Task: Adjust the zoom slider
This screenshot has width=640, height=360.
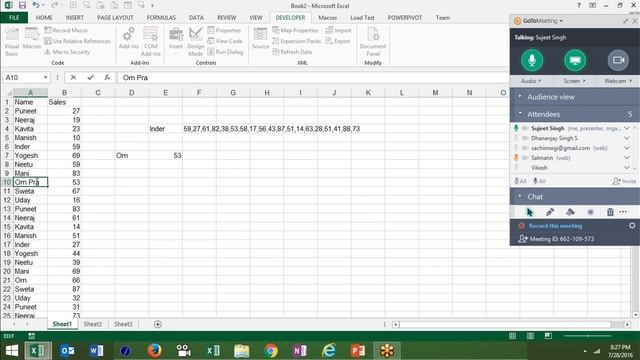Action: [588, 336]
